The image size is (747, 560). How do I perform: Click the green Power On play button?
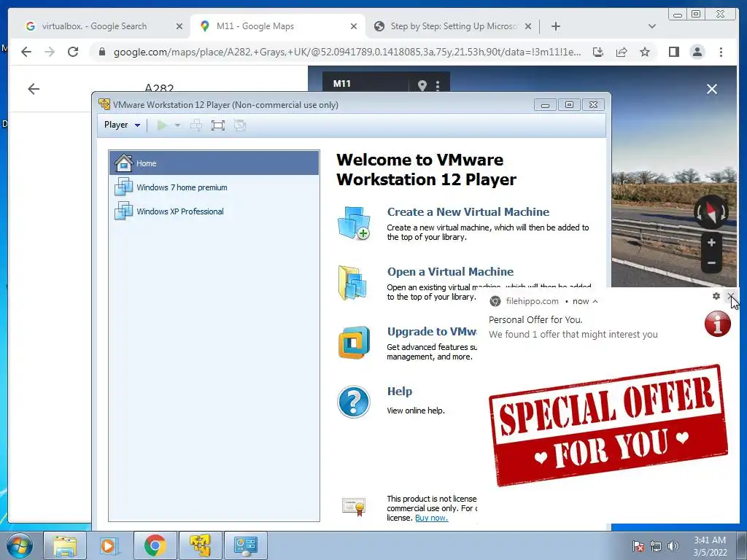tap(162, 125)
